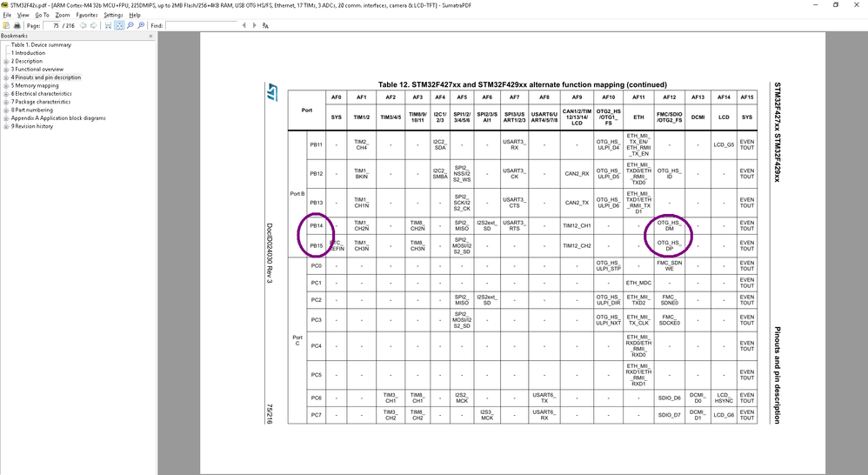This screenshot has width=868, height=475.
Task: Select Fit Width continuous view icon
Action: pos(108,25)
